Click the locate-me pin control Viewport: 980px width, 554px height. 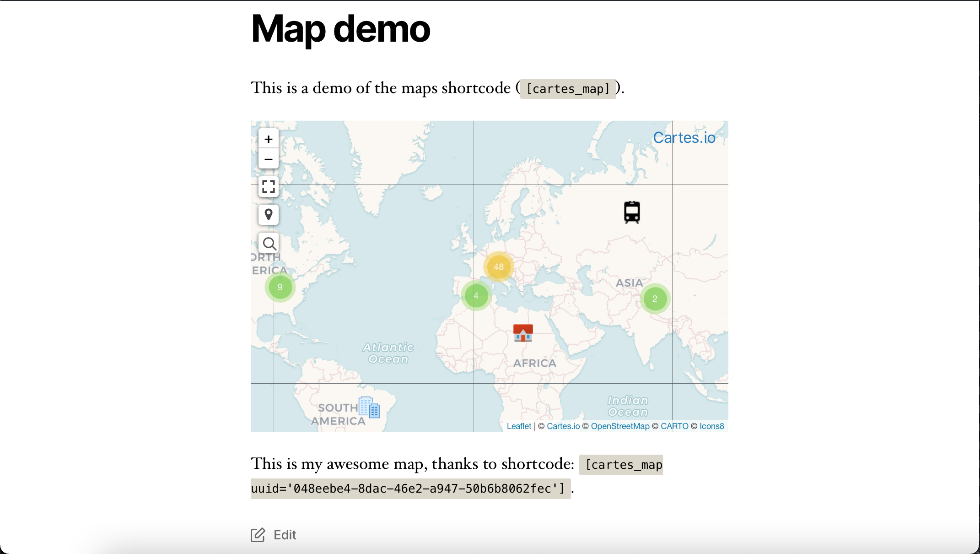pyautogui.click(x=269, y=214)
